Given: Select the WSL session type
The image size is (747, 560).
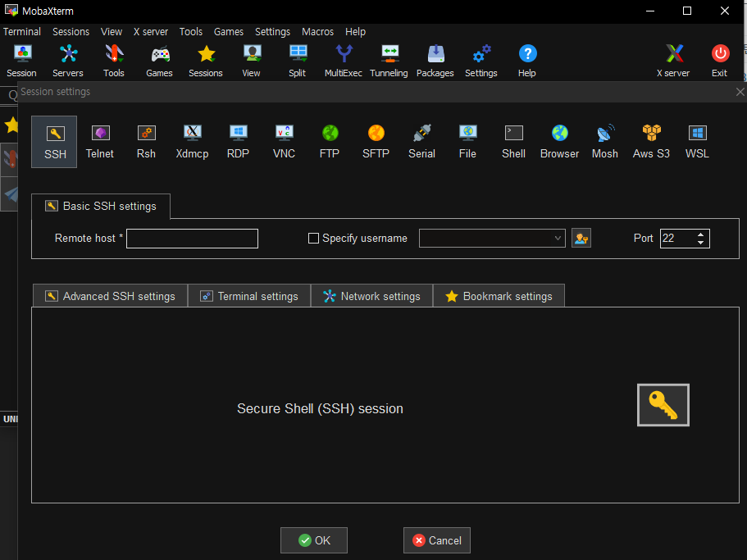Looking at the screenshot, I should (697, 141).
